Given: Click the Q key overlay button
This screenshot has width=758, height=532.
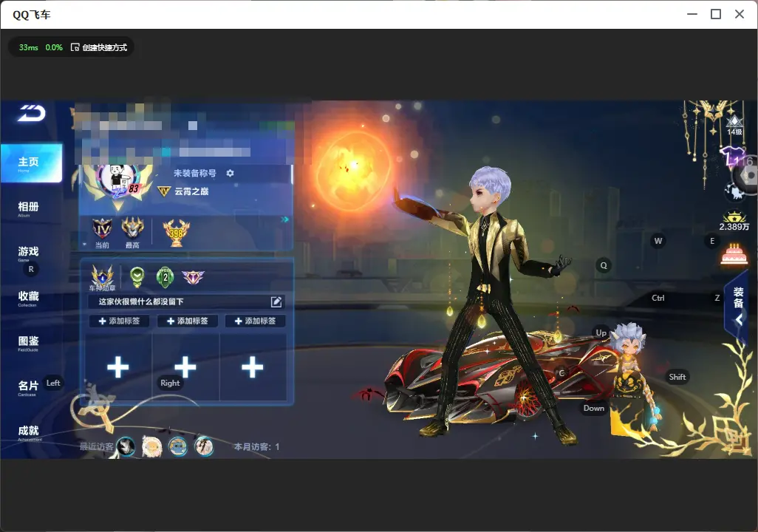Looking at the screenshot, I should pyautogui.click(x=604, y=265).
